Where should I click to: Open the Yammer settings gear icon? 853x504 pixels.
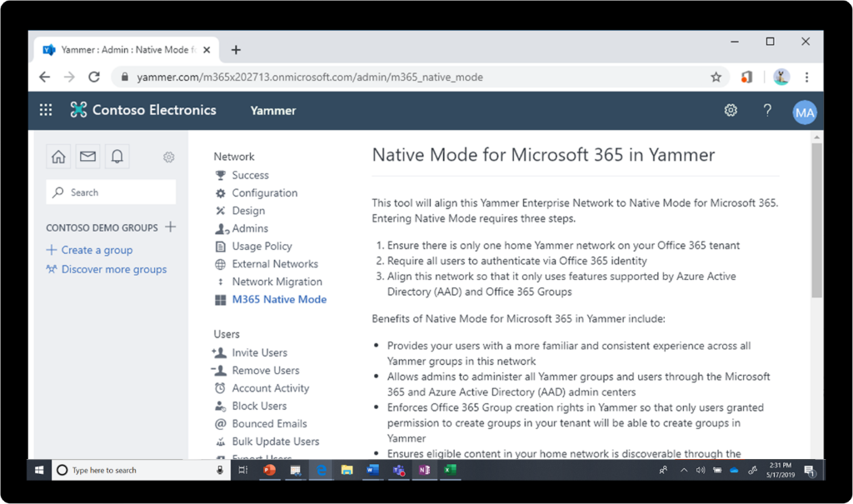[731, 110]
